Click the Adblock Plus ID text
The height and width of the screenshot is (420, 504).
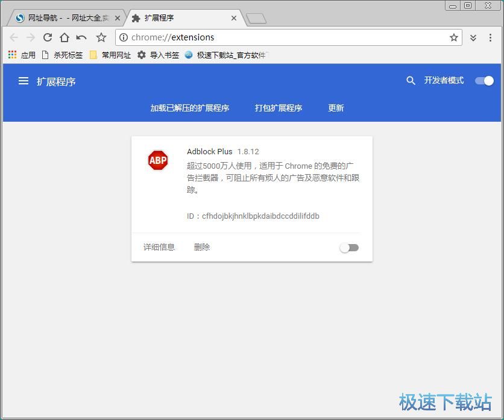[x=253, y=216]
